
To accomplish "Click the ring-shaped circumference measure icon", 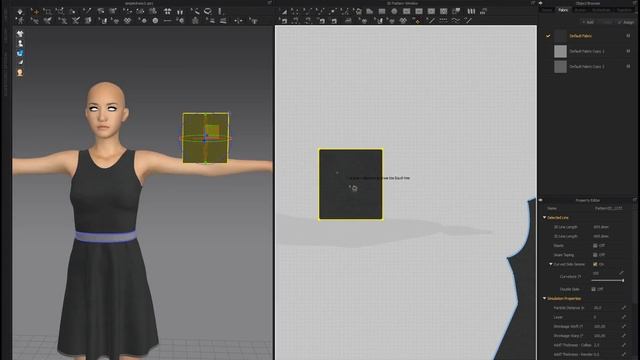I will pos(208,11).
